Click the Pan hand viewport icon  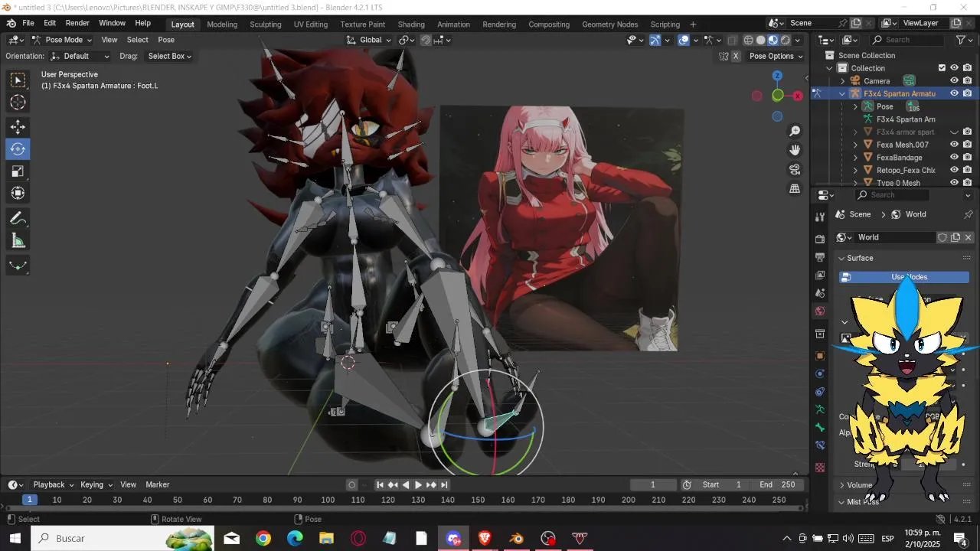[795, 150]
